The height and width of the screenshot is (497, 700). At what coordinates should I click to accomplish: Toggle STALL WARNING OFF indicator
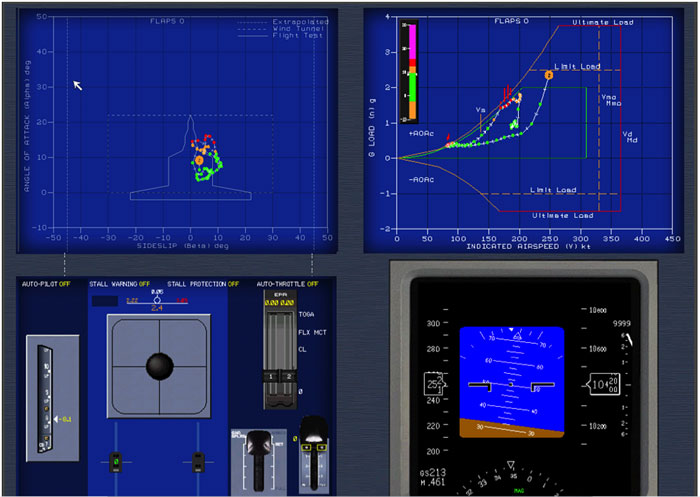pyautogui.click(x=119, y=284)
